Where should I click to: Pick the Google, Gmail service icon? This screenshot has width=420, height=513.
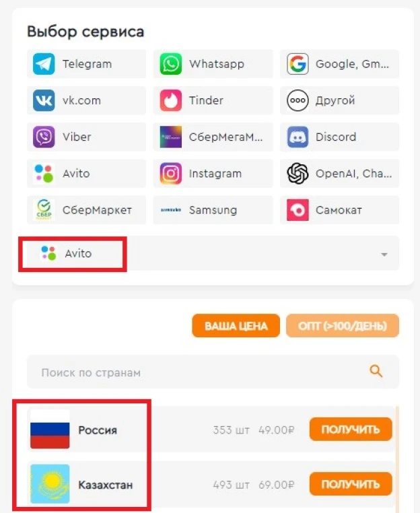coord(297,64)
